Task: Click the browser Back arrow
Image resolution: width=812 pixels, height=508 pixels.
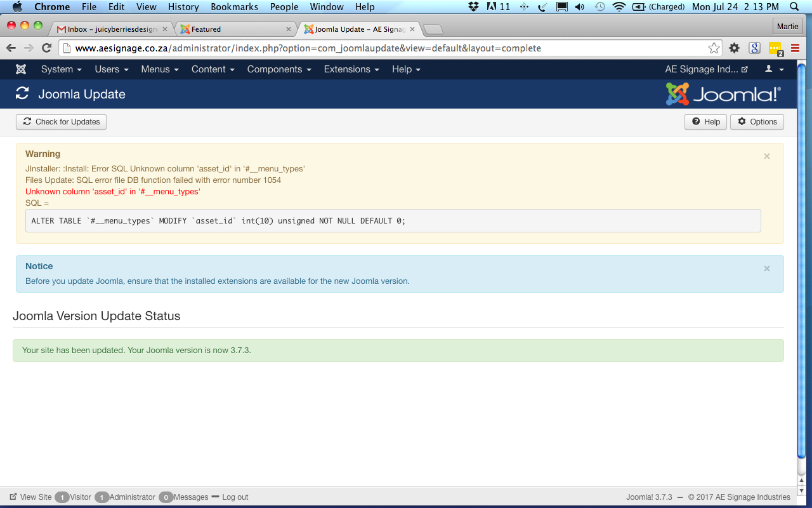Action: pos(11,48)
